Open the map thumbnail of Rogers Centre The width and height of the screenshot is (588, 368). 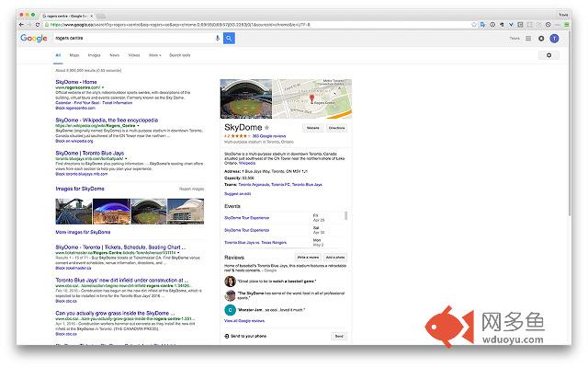click(x=312, y=98)
